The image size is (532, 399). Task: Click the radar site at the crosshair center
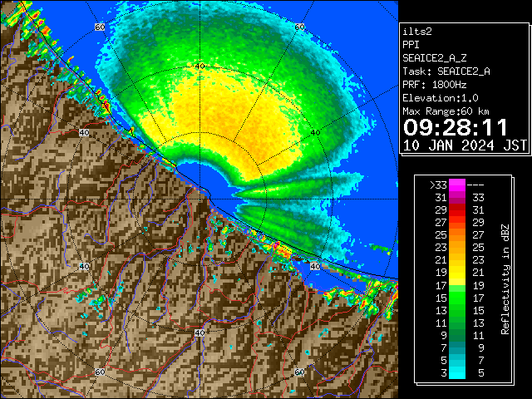(199, 199)
